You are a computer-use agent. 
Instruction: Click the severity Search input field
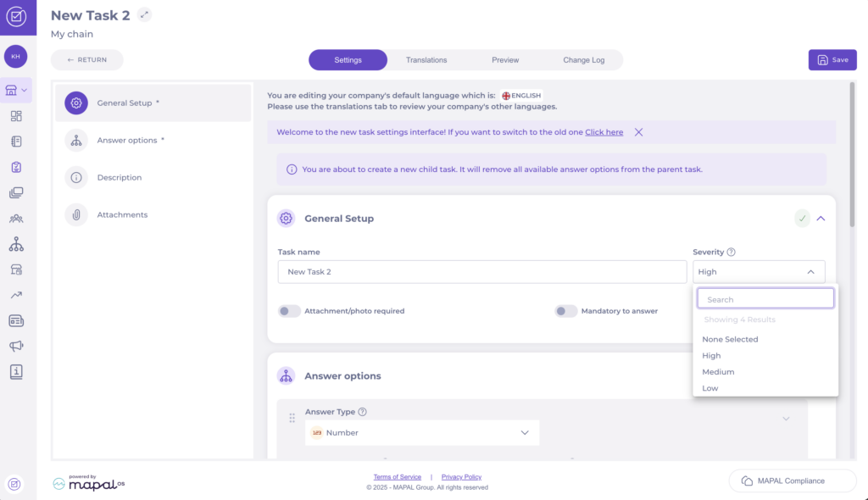click(765, 299)
